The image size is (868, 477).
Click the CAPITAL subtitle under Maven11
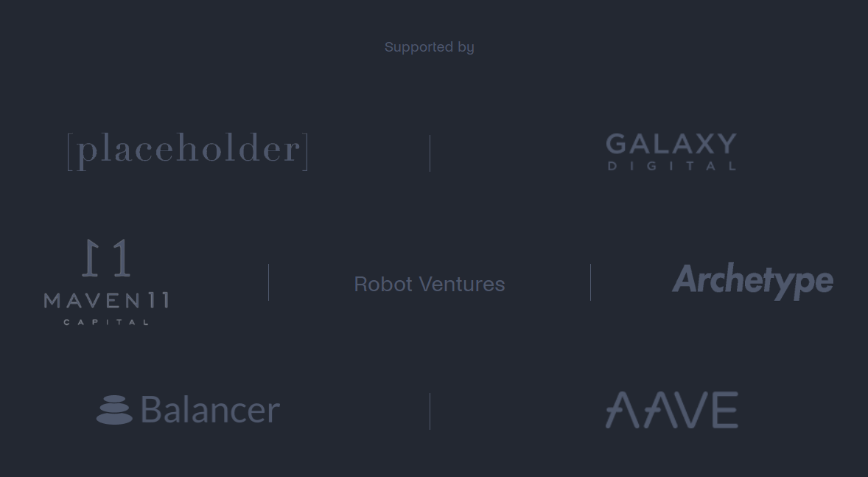click(x=106, y=322)
